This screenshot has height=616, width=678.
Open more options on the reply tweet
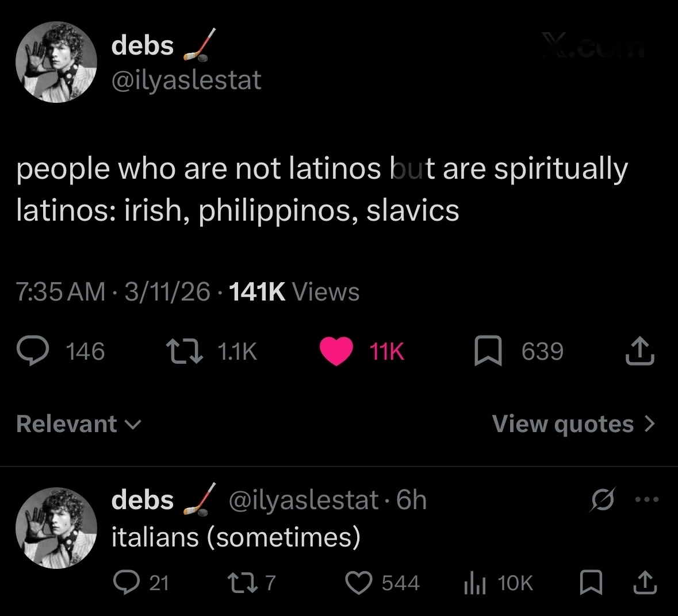(x=646, y=499)
